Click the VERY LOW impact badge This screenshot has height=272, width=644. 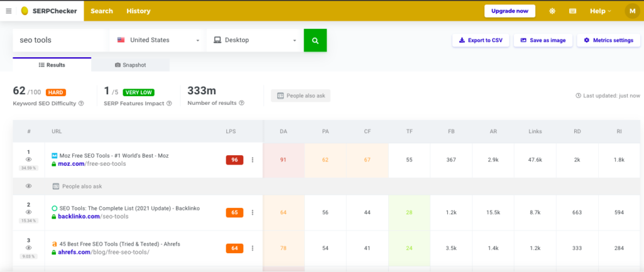[138, 92]
